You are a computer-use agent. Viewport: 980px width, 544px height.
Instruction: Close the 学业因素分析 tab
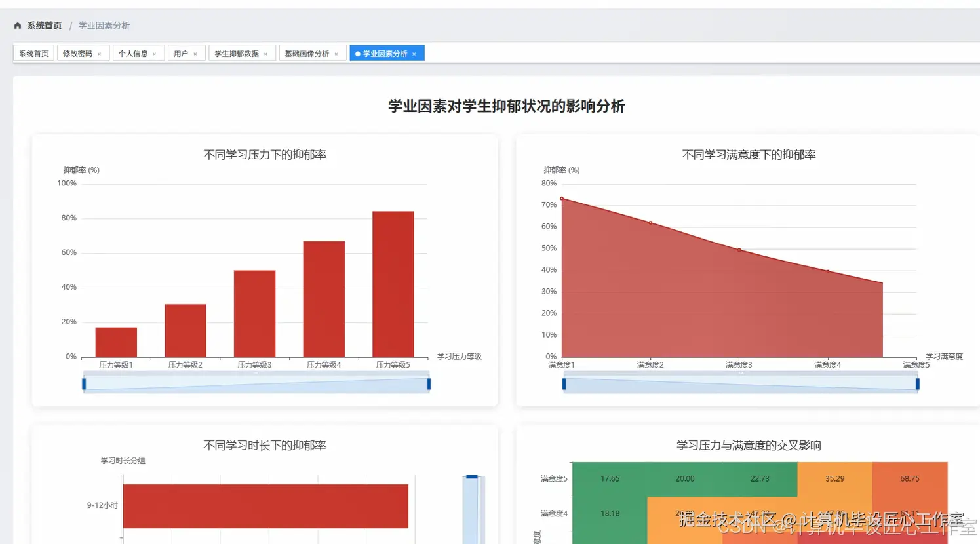[414, 54]
